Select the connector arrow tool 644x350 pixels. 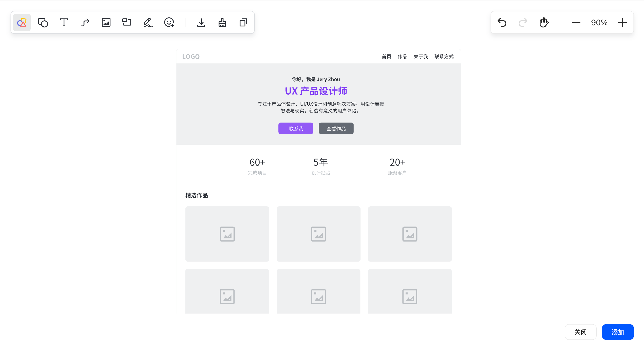point(85,23)
